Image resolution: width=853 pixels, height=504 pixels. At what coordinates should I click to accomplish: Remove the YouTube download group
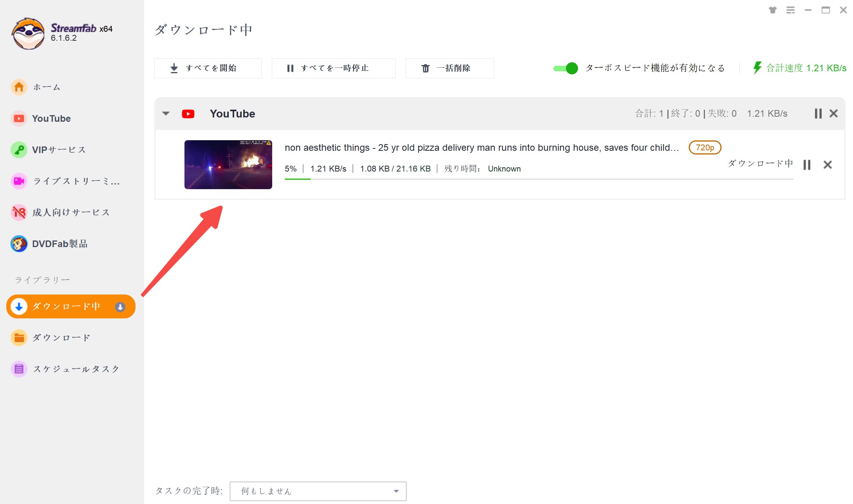pos(834,114)
